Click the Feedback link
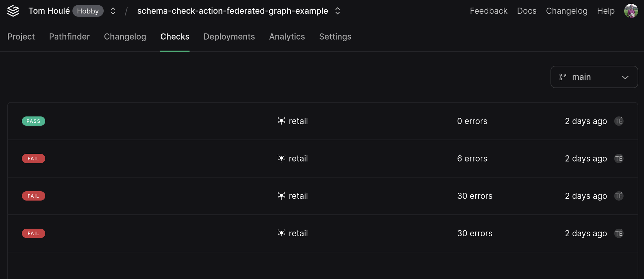This screenshot has height=279, width=644. pyautogui.click(x=489, y=11)
